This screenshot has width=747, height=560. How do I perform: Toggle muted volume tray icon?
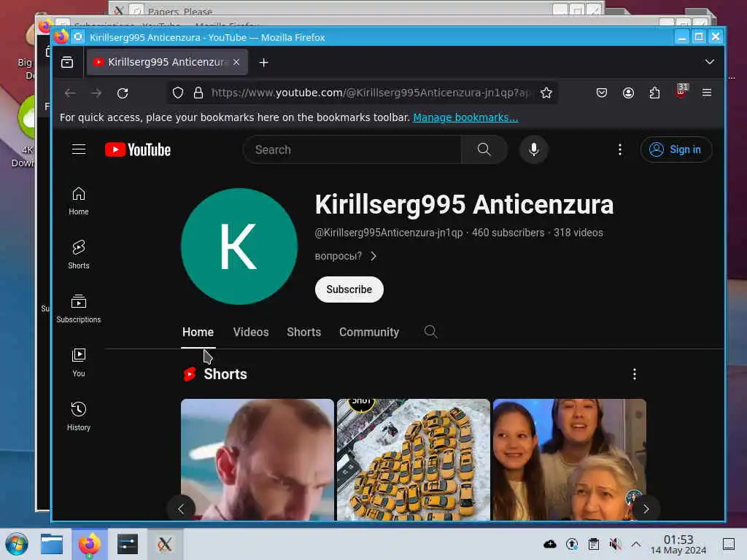[x=615, y=544]
